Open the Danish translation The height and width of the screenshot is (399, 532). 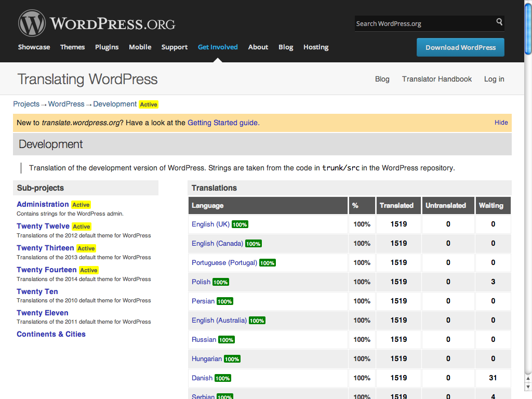click(202, 378)
